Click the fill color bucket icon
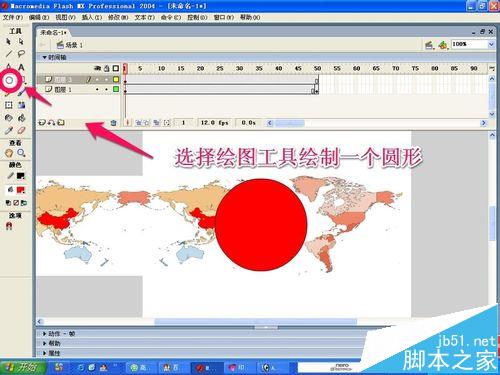 point(10,190)
